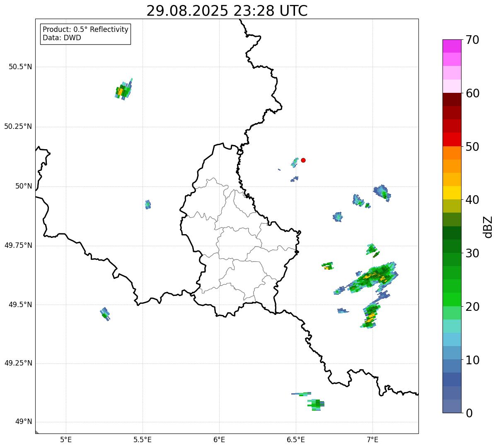Click the radar echo near 50.4°N 5.4°E
The image size is (498, 448).
123,90
